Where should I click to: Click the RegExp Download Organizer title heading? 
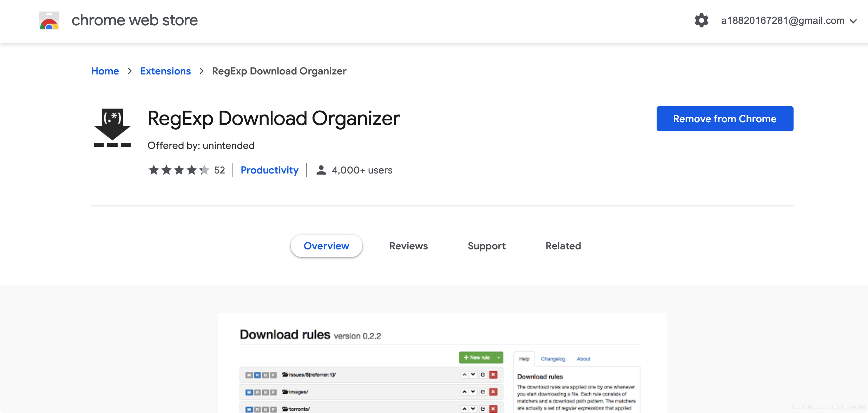274,118
